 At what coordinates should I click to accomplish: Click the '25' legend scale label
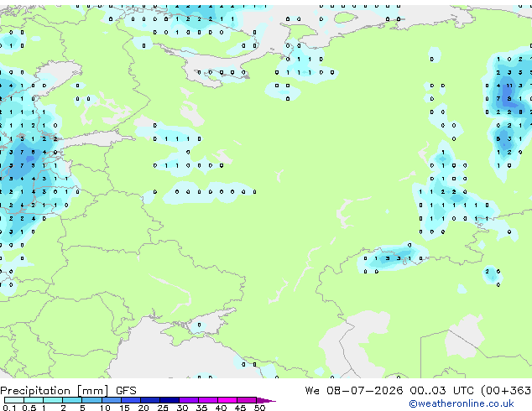(x=163, y=408)
